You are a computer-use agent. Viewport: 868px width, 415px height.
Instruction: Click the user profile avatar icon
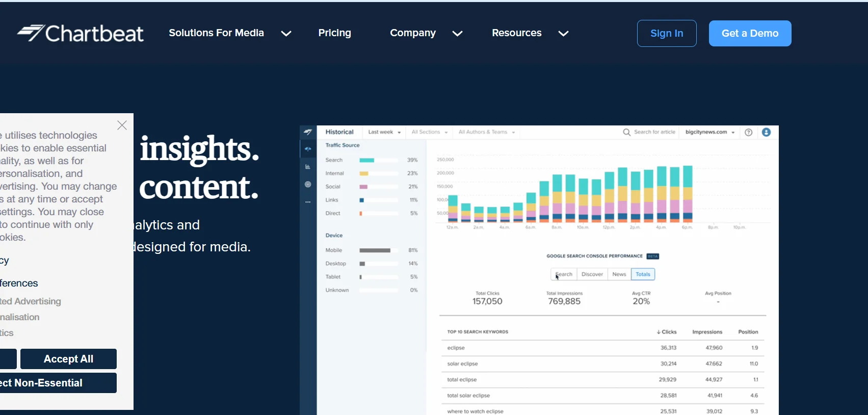coord(766,132)
